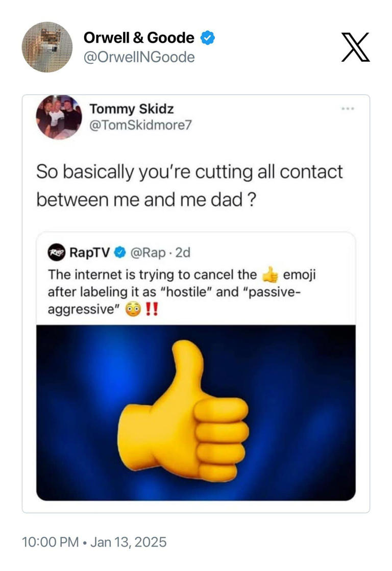Click Orwell & Goode's verified badge
The image size is (392, 571).
click(x=206, y=37)
